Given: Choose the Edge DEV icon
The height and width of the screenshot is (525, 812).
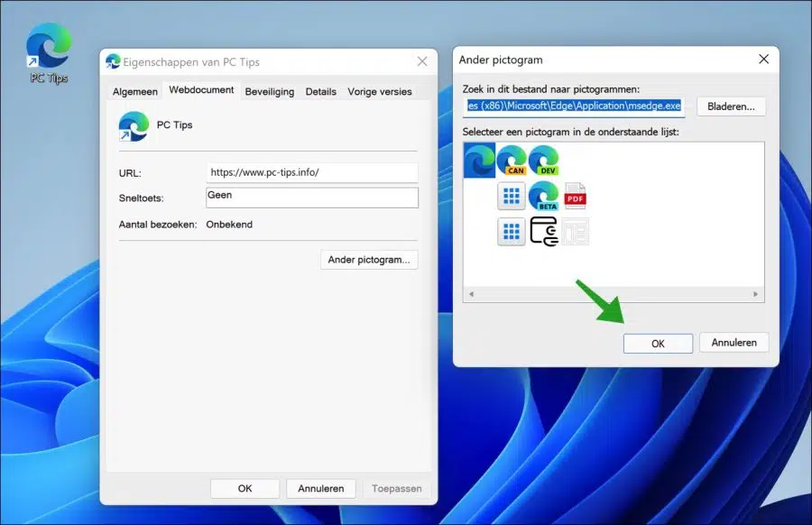Looking at the screenshot, I should coord(544,161).
